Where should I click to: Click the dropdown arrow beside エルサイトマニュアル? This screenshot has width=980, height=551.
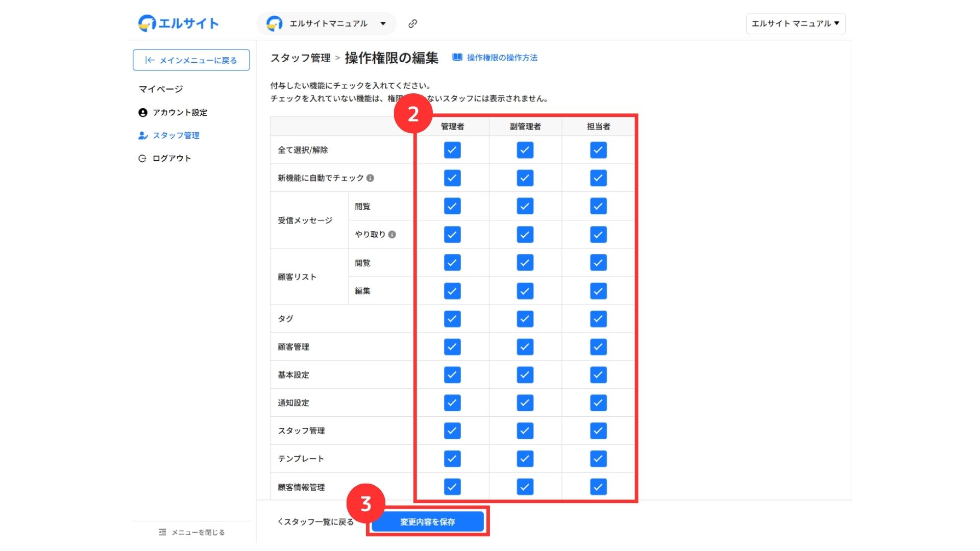383,23
